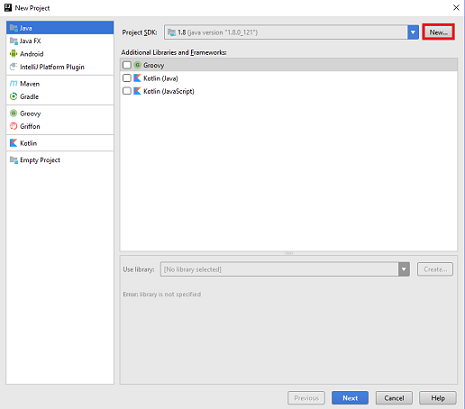465x409 pixels.
Task: Click the Empty Project folder icon
Action: click(14, 160)
